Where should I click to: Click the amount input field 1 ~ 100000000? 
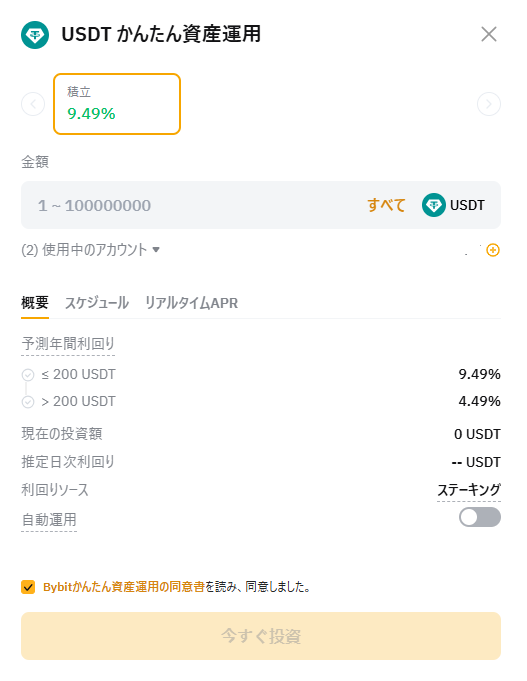[191, 205]
